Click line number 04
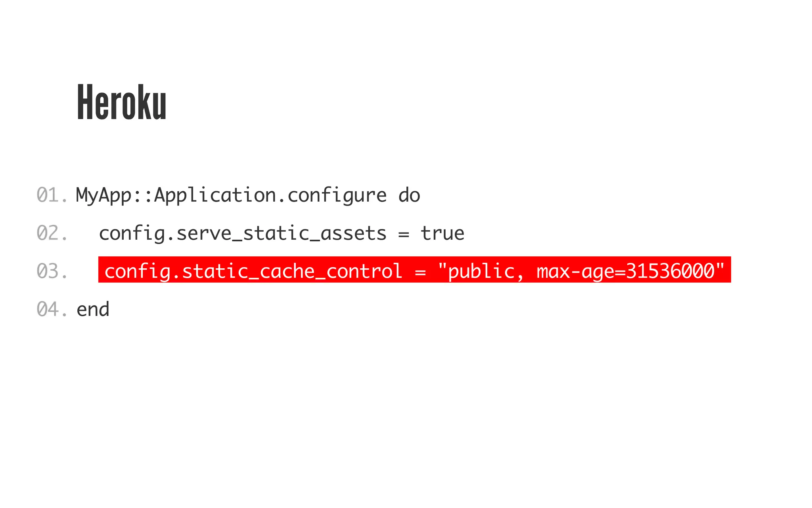The width and height of the screenshot is (812, 508). pyautogui.click(x=52, y=309)
